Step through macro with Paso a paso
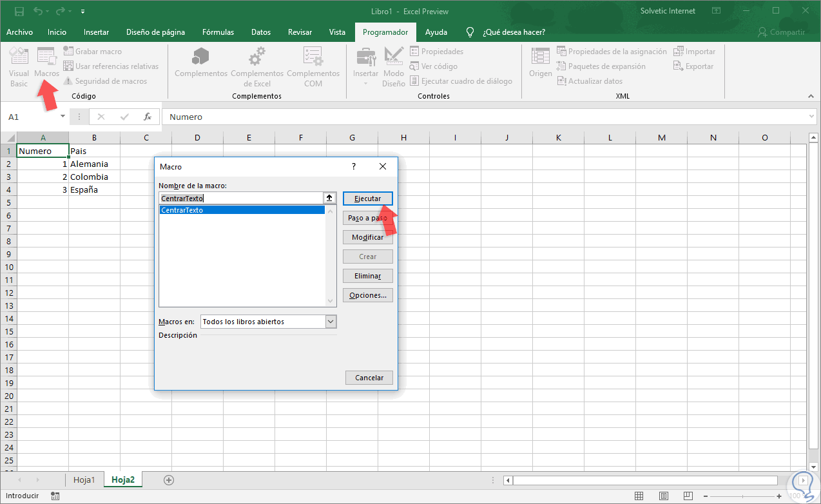 367,218
